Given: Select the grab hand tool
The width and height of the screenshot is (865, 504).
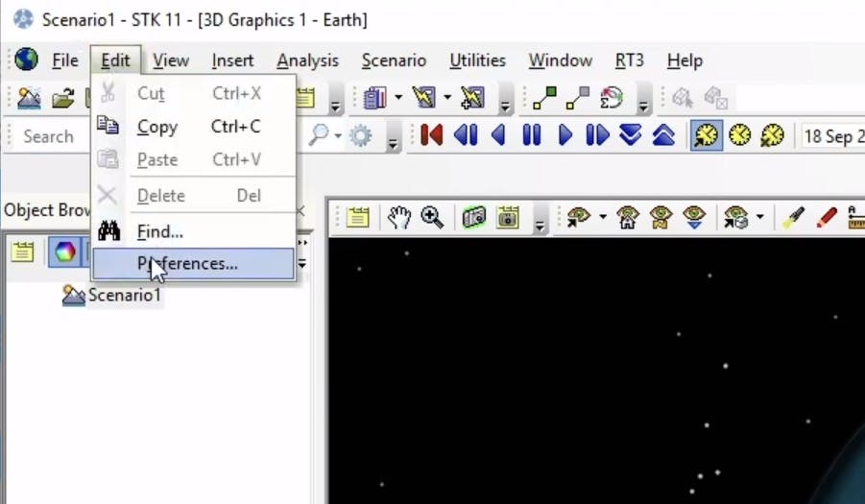Looking at the screenshot, I should tap(398, 217).
